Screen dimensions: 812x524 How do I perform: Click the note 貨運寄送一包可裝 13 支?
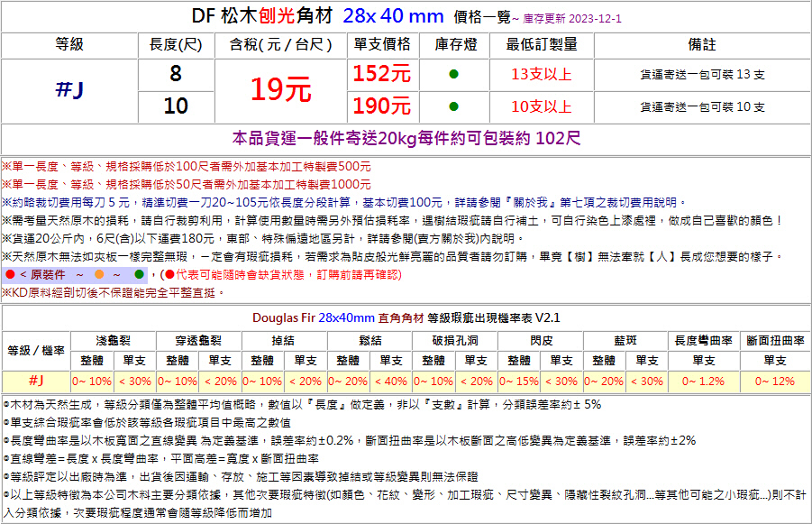[702, 75]
